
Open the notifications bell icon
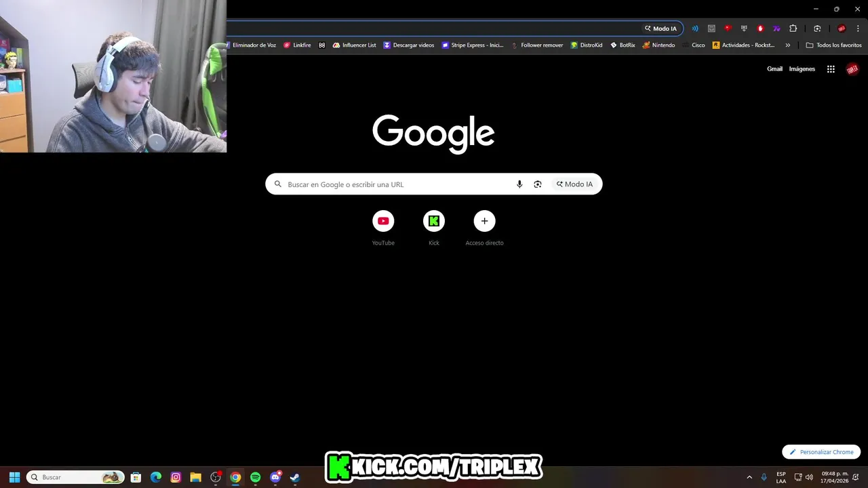click(x=856, y=477)
